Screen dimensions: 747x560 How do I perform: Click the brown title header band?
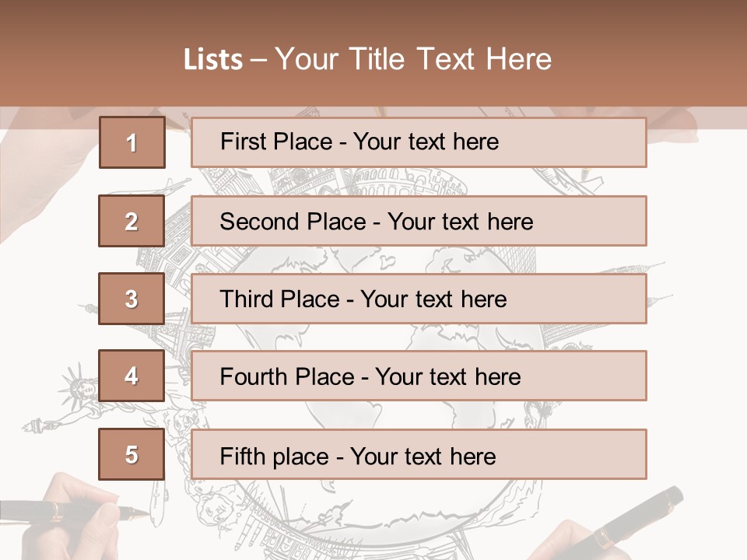(373, 54)
